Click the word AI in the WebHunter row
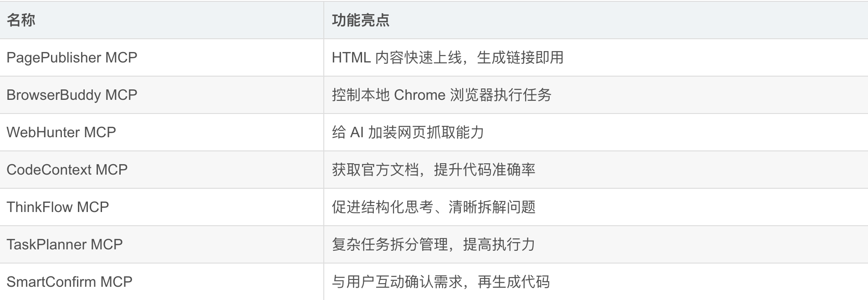The width and height of the screenshot is (868, 300). click(357, 132)
